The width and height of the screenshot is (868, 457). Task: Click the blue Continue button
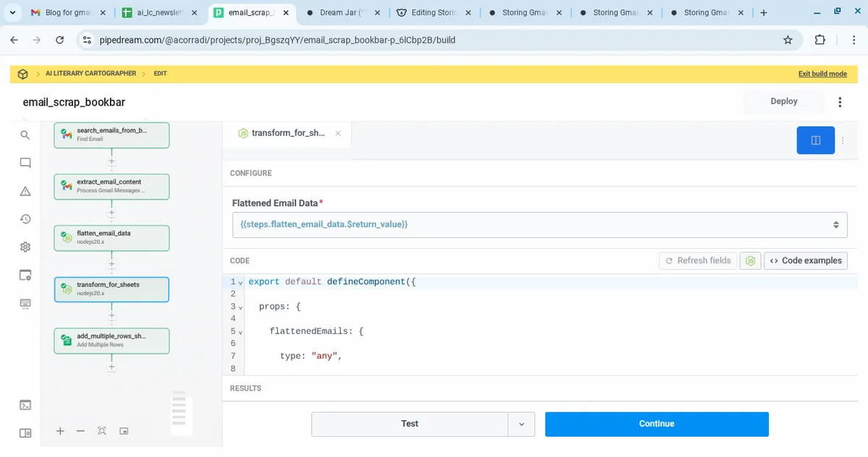[656, 424]
